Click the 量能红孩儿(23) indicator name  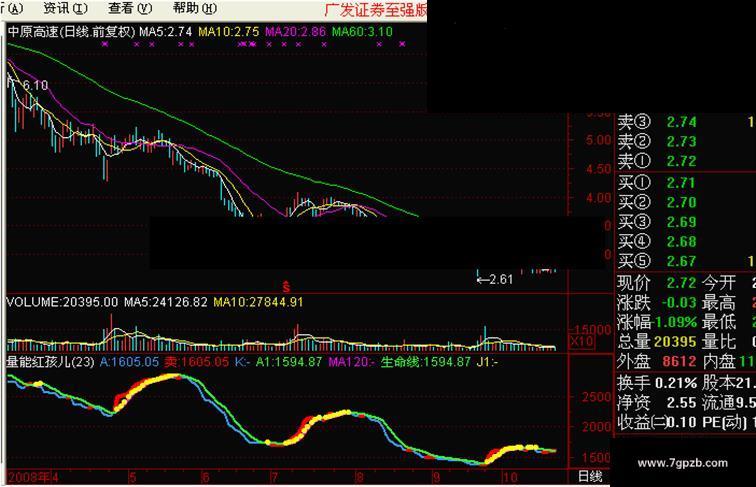tap(50, 362)
